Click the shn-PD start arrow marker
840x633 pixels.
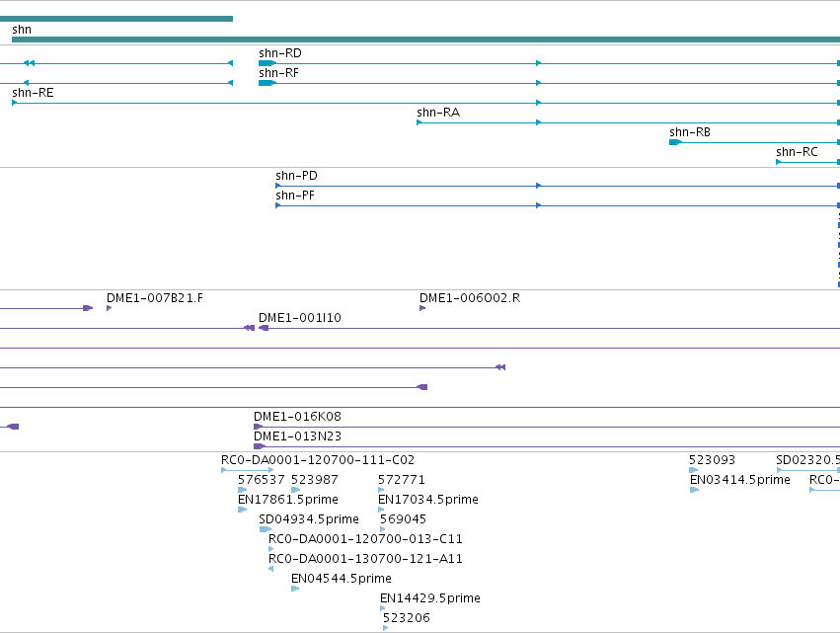click(x=278, y=186)
